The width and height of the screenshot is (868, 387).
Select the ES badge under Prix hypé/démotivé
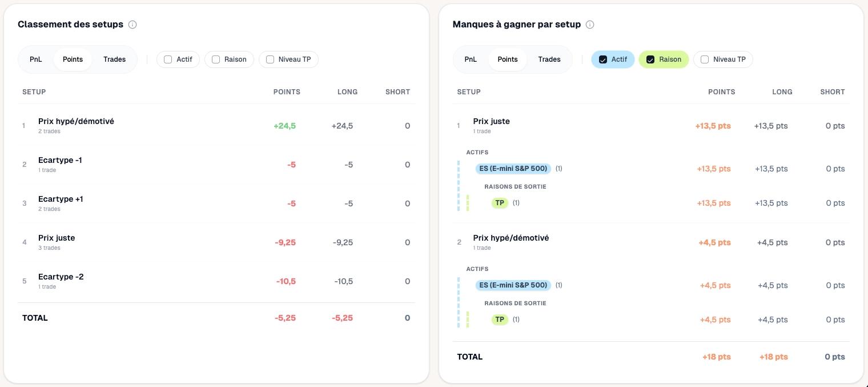513,285
